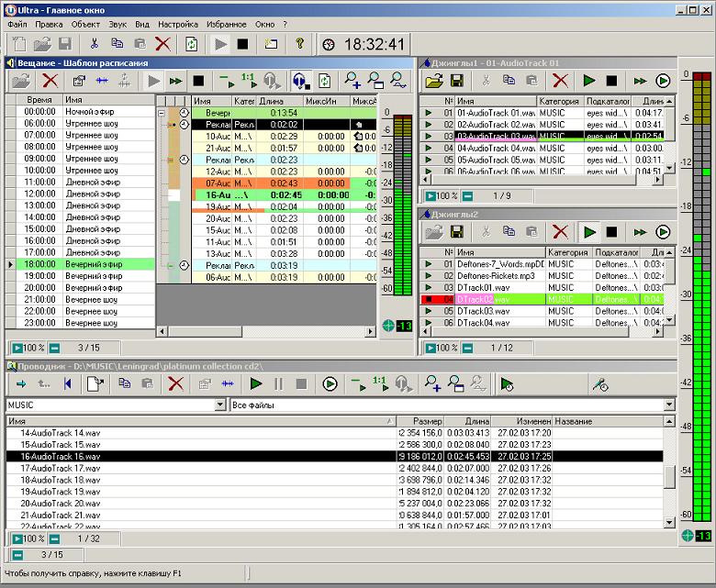Select DTrack03.wav in Джинглы2 list

pyautogui.click(x=541, y=311)
